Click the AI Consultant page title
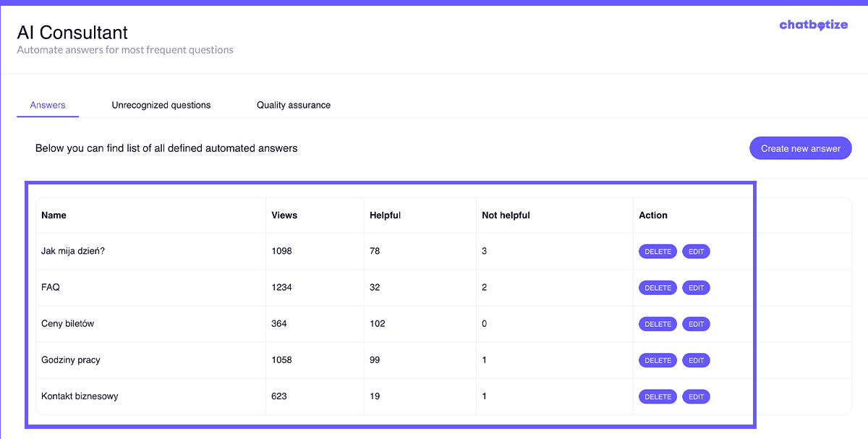 (x=72, y=33)
